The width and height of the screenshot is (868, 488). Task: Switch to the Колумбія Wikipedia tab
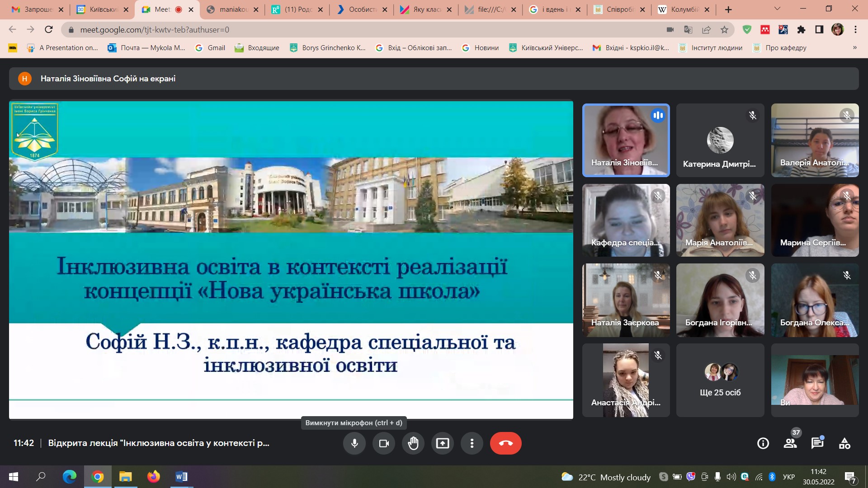(x=684, y=9)
